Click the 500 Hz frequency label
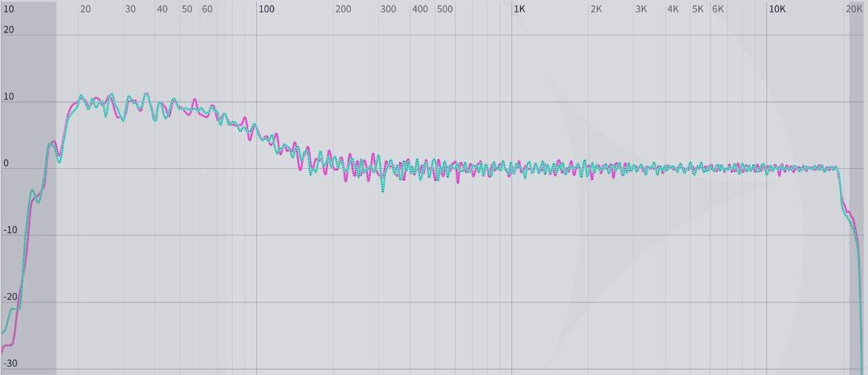Image resolution: width=868 pixels, height=375 pixels. coord(445,9)
